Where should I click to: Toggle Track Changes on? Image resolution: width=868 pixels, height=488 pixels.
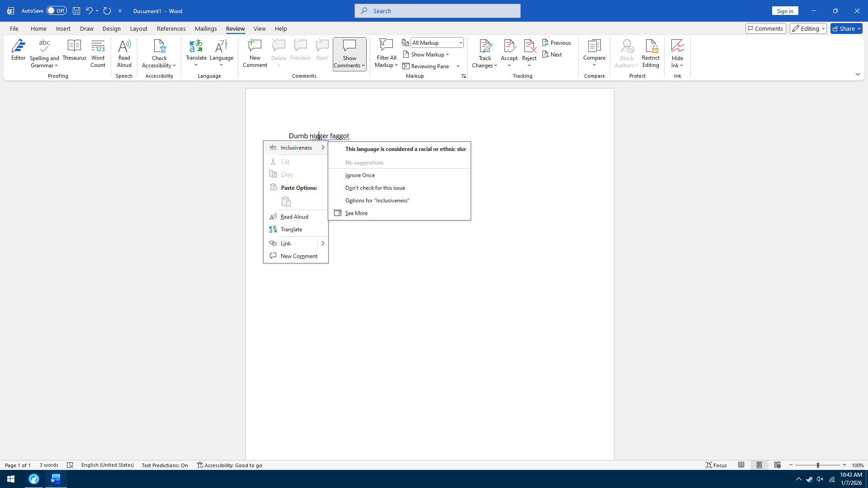click(485, 47)
